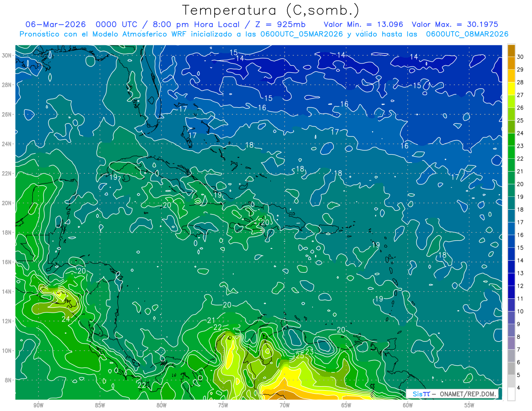Click the '70W' longitude axis label
The width and height of the screenshot is (532, 411).
pyautogui.click(x=285, y=406)
